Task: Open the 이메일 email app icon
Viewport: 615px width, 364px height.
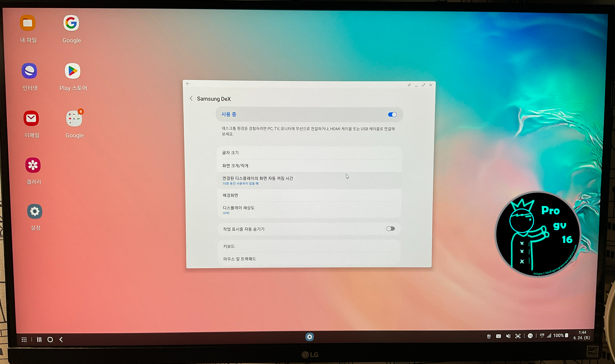Action: [31, 118]
